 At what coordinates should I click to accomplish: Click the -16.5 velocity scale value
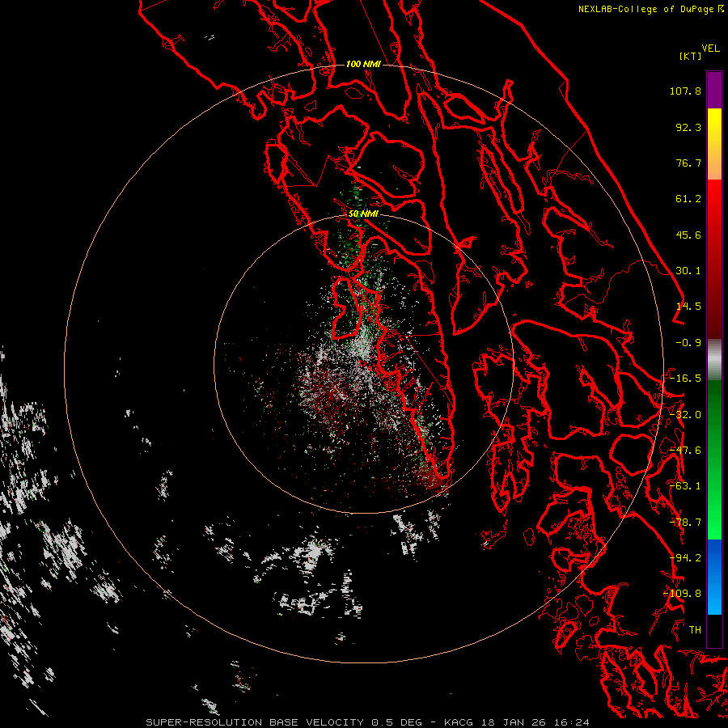point(685,379)
